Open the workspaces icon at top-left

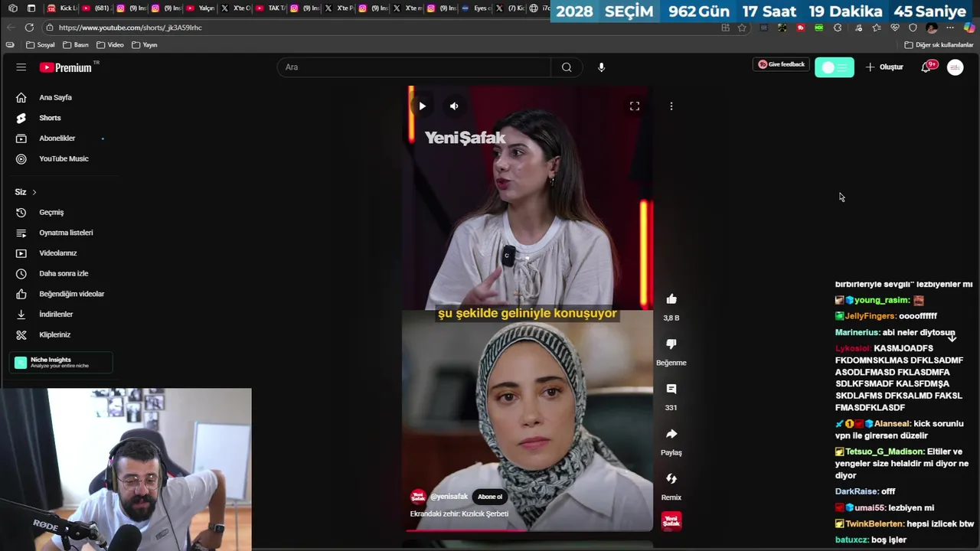[x=12, y=8]
